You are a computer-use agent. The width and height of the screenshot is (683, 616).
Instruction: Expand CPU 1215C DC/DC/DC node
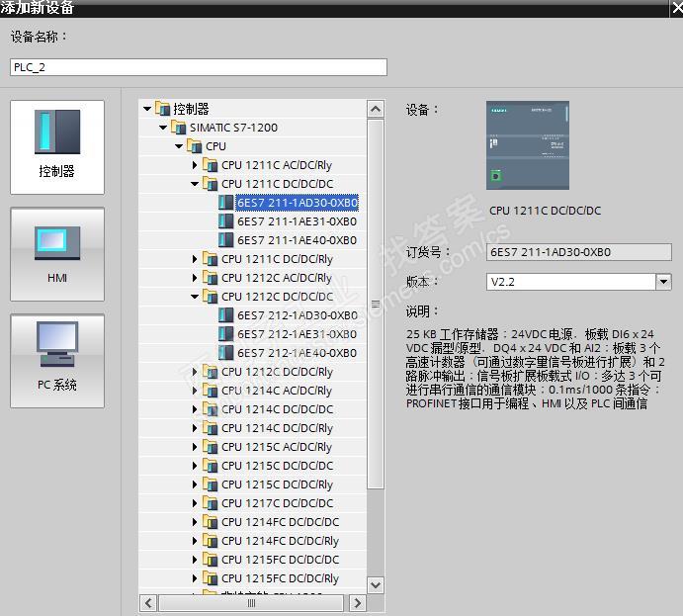[x=195, y=466]
